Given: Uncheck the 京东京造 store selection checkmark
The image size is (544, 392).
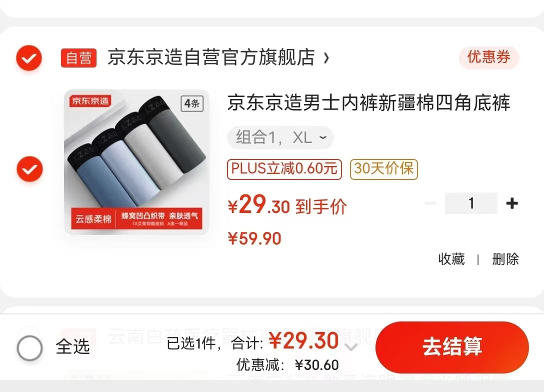Looking at the screenshot, I should coord(29,58).
